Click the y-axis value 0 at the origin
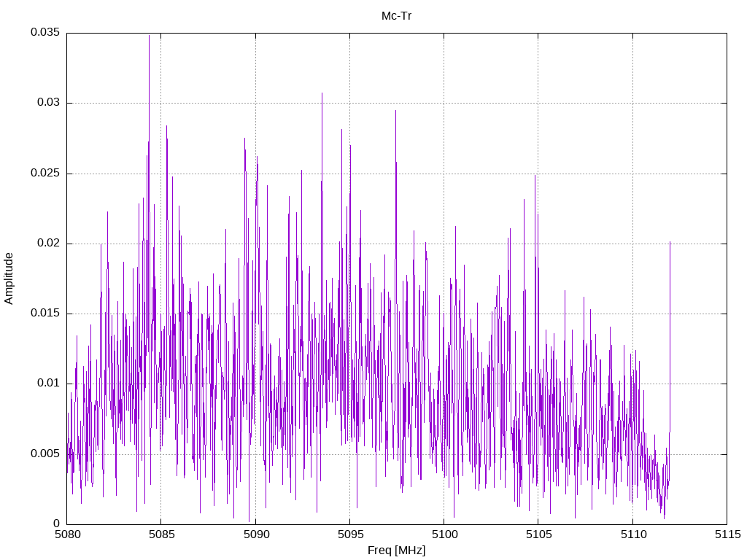747x560 pixels. point(57,524)
